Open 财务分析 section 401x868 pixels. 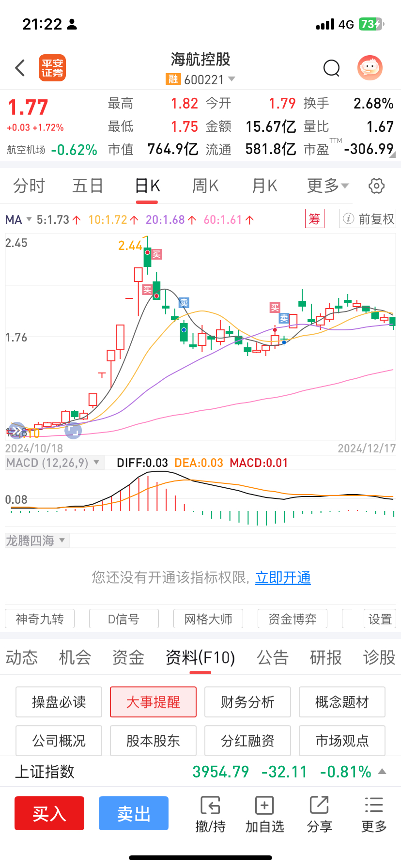247,702
